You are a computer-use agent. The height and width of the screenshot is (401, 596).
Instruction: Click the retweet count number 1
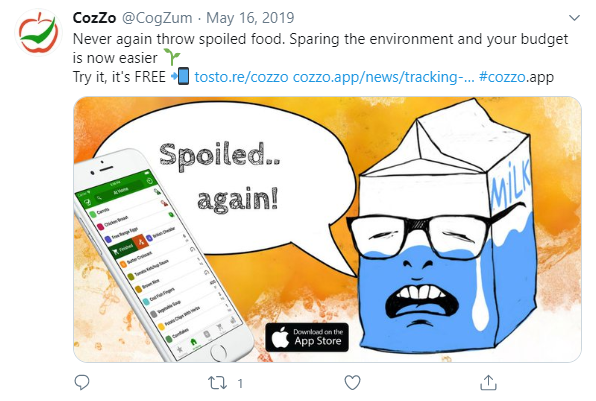(x=240, y=383)
